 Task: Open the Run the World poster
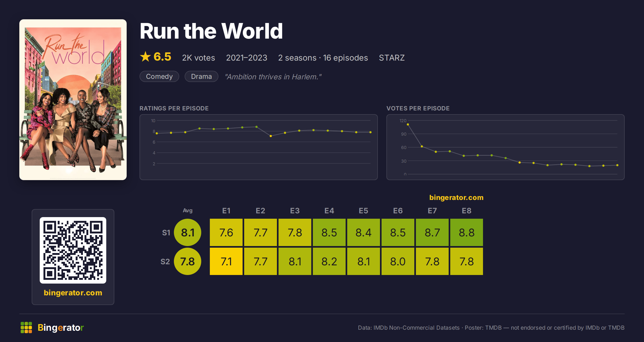[73, 100]
